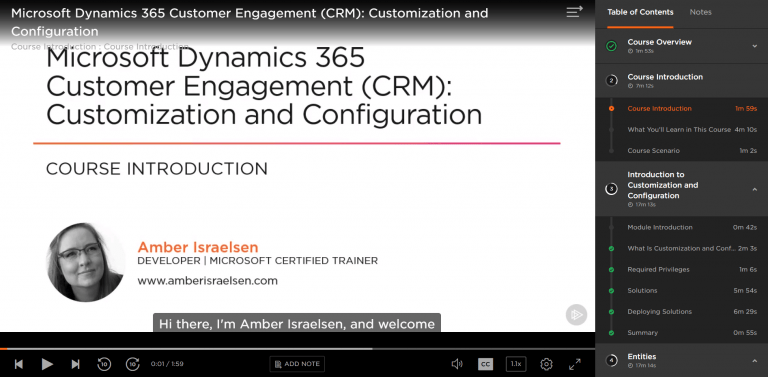Skip to previous clip

coord(19,364)
